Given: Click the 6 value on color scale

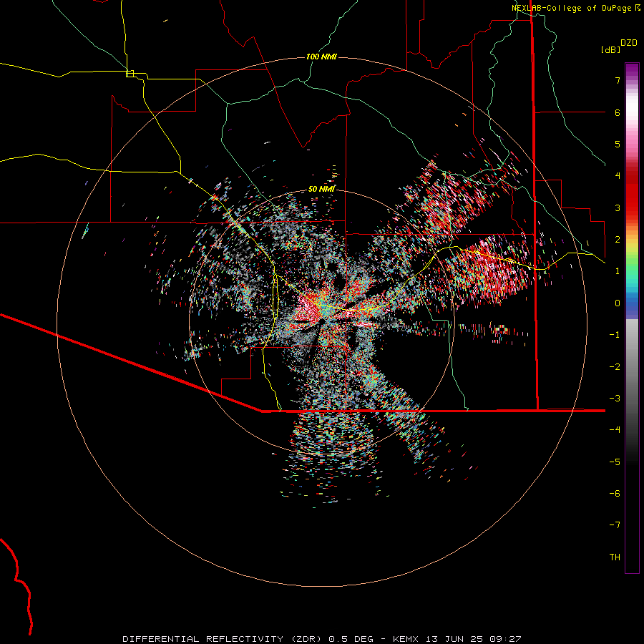Looking at the screenshot, I should pos(618,112).
